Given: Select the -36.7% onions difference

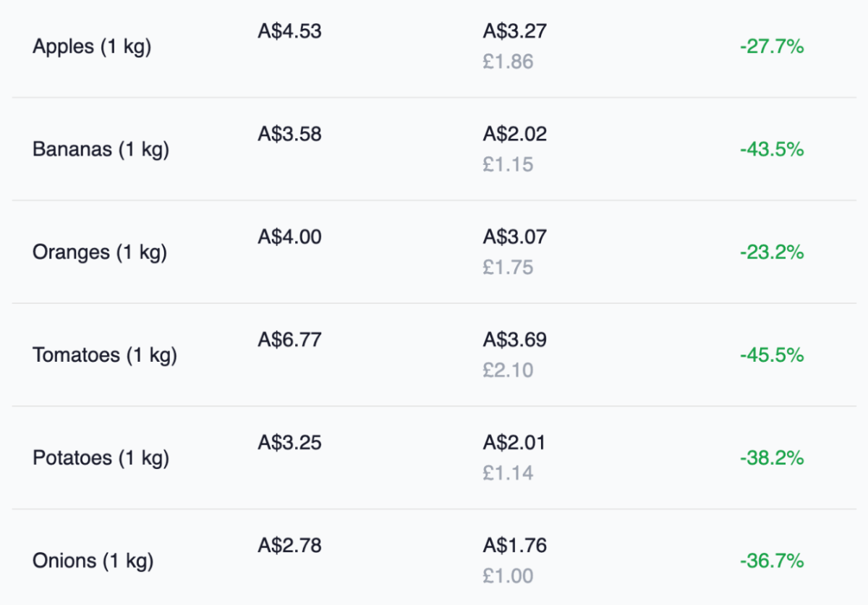Looking at the screenshot, I should (772, 561).
